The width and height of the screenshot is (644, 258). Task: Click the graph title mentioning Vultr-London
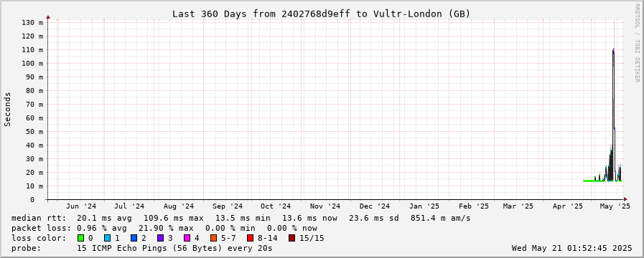pyautogui.click(x=321, y=14)
